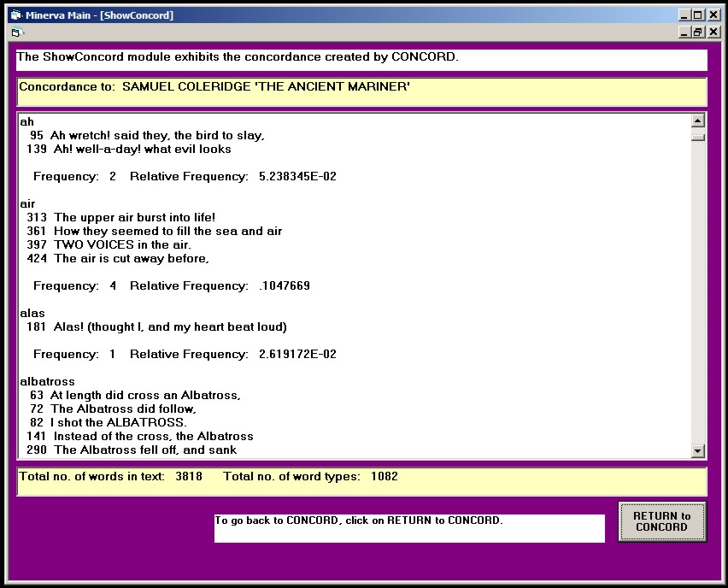Click the ShowConcord module description text box
Screen dimensions: 728x588
coord(361,59)
